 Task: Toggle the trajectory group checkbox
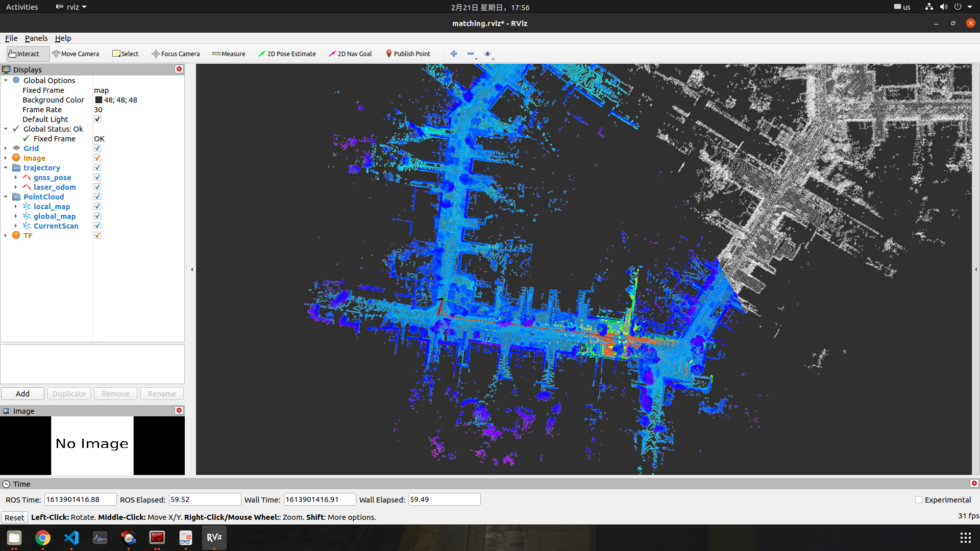click(x=97, y=167)
